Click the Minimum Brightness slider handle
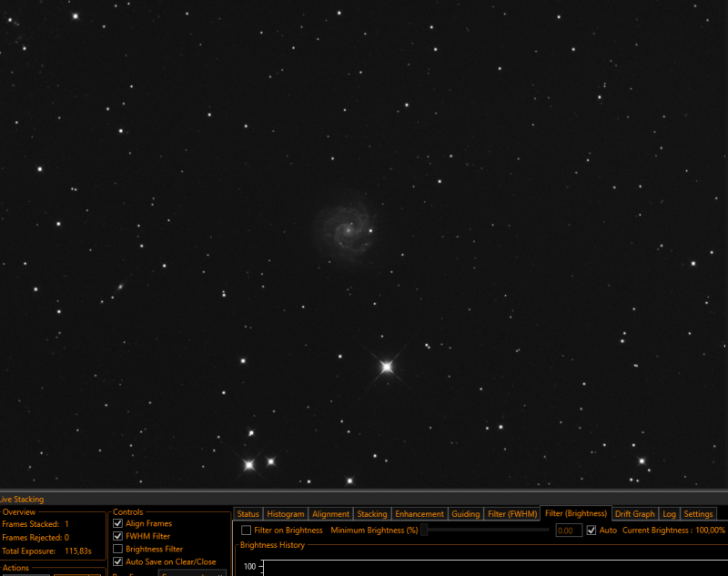 pos(424,531)
